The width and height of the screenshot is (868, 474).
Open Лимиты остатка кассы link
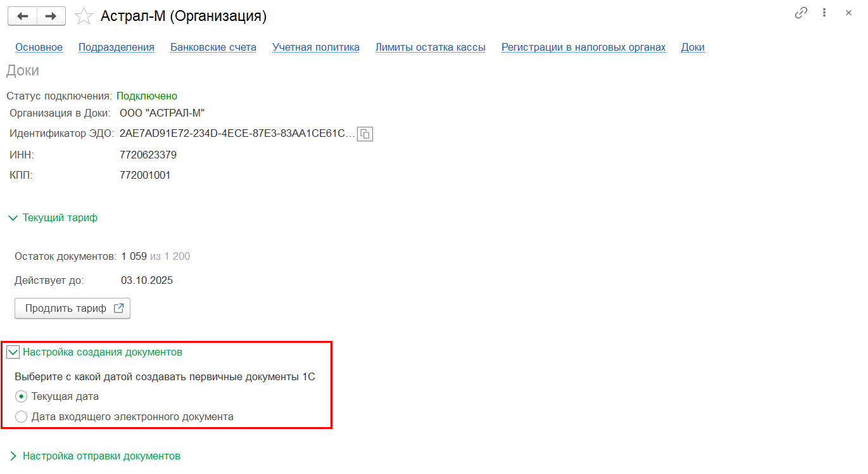tap(431, 48)
